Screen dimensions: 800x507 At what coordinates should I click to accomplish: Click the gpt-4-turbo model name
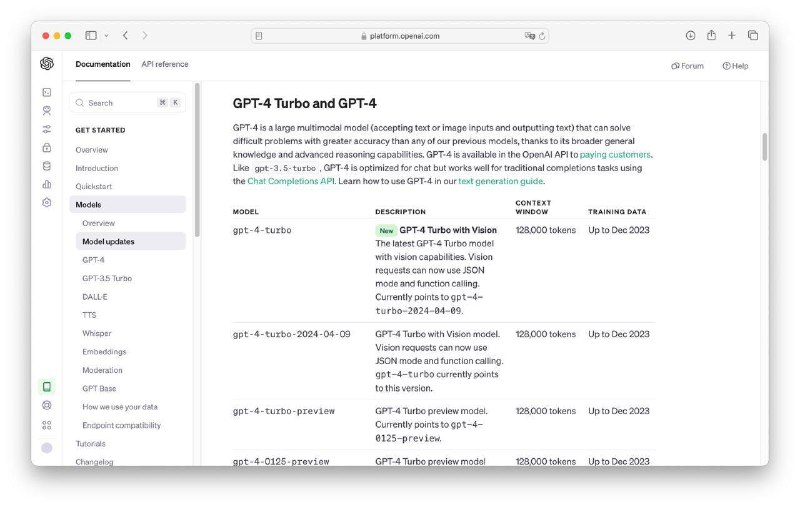pyautogui.click(x=262, y=231)
